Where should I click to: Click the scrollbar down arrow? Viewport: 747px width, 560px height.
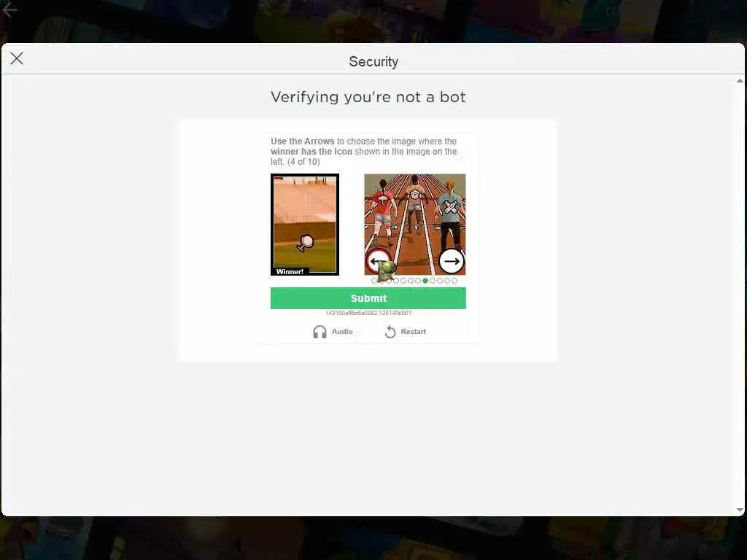[x=740, y=510]
